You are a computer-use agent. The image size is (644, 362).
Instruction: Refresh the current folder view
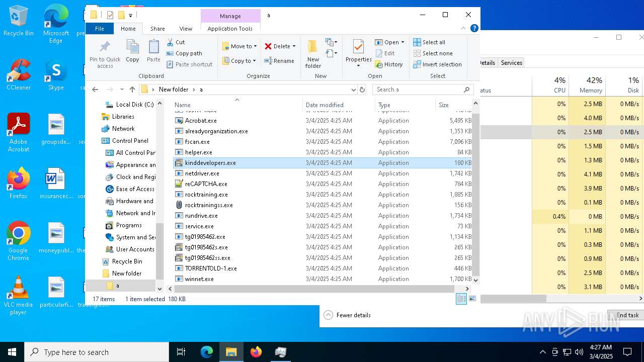(362, 89)
